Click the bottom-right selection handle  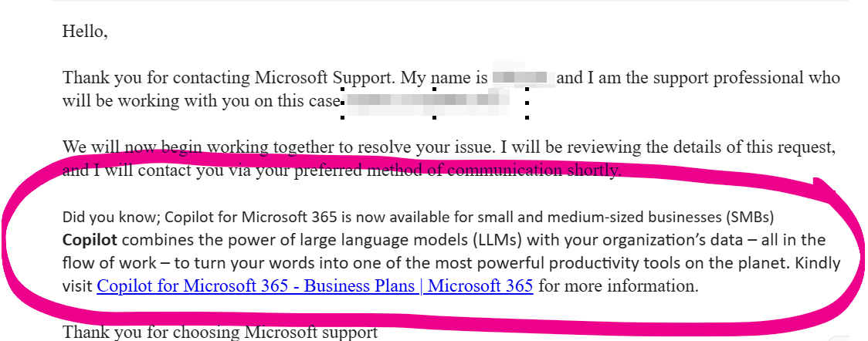click(527, 118)
